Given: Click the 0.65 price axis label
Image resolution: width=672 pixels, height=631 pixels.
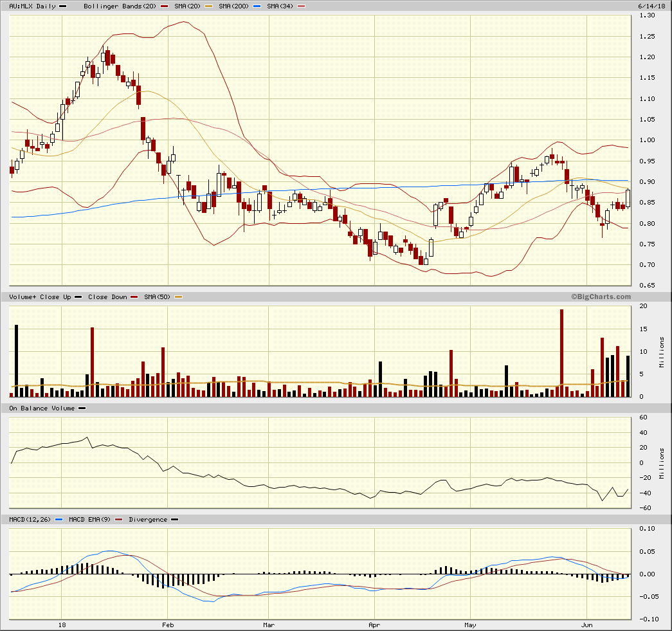Looking at the screenshot, I should pos(647,285).
